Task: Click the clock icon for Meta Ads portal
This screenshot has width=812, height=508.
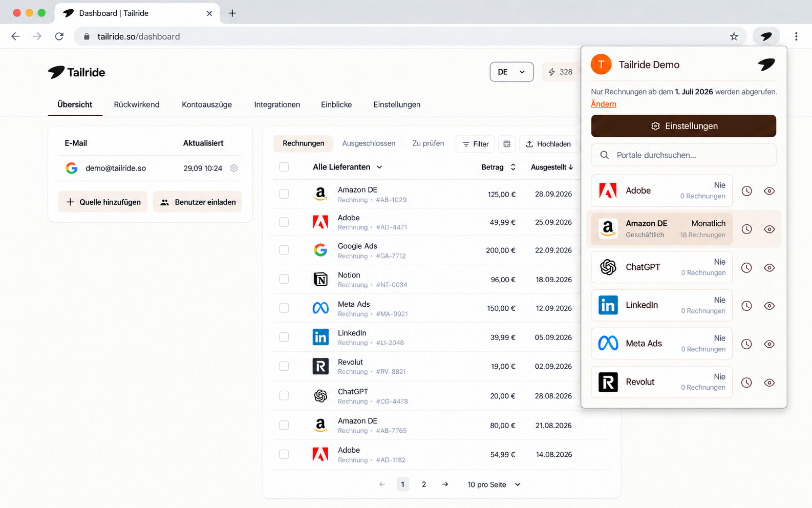Action: point(746,344)
